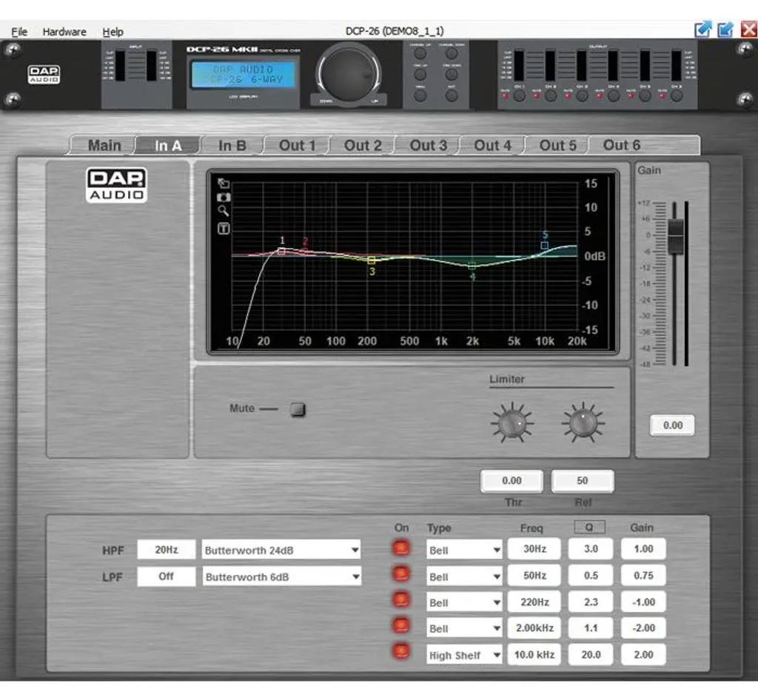The height and width of the screenshot is (700, 758).
Task: Click the Gain readout box under the fader
Action: coord(672,425)
